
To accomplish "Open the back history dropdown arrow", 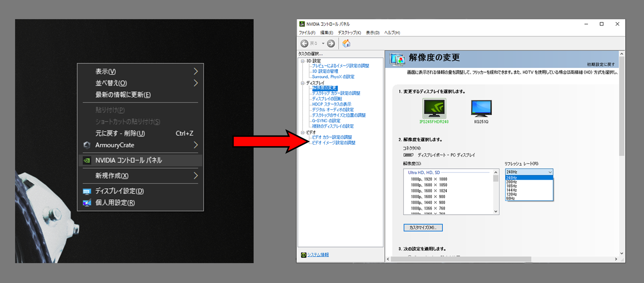I will (323, 43).
